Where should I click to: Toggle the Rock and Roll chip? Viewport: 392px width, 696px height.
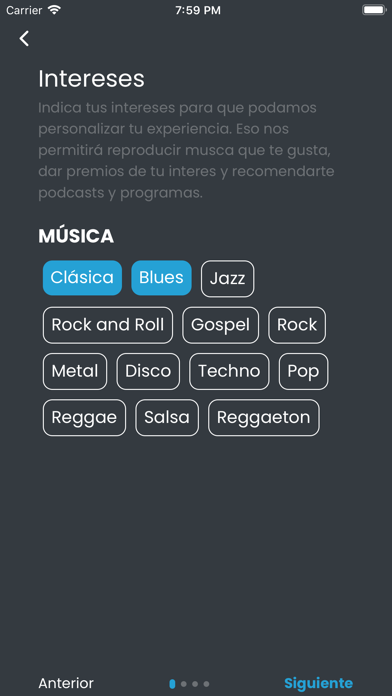(108, 325)
